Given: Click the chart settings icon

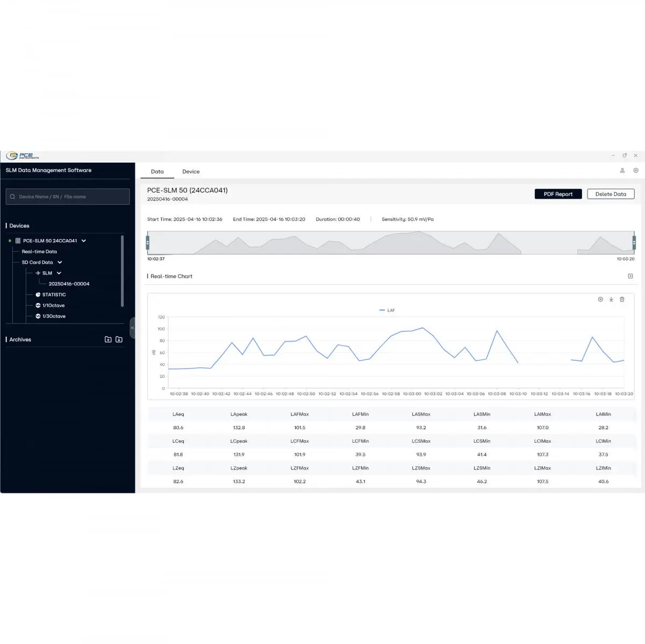Looking at the screenshot, I should tap(600, 299).
